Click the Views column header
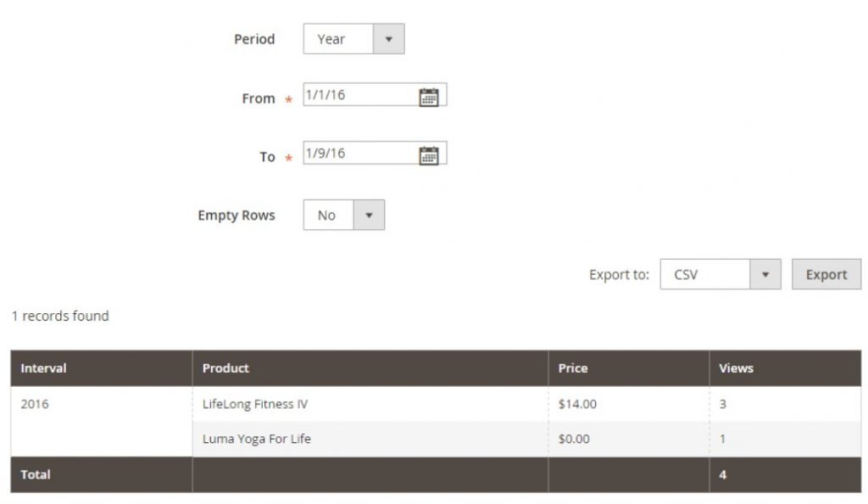868x504 pixels. 734,367
